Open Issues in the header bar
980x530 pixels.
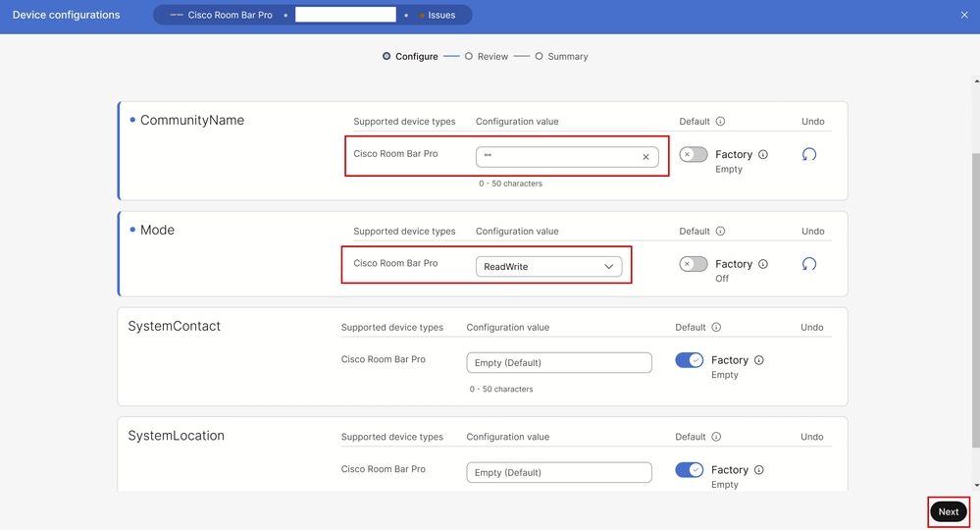438,15
